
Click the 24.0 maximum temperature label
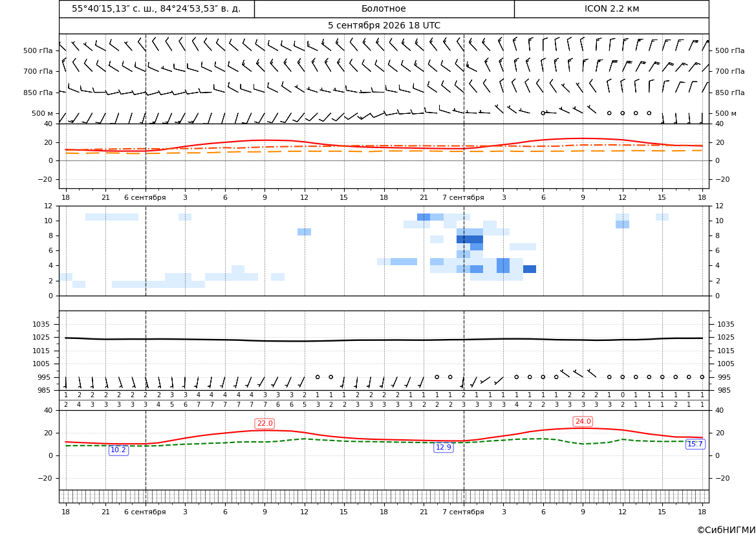click(x=583, y=421)
